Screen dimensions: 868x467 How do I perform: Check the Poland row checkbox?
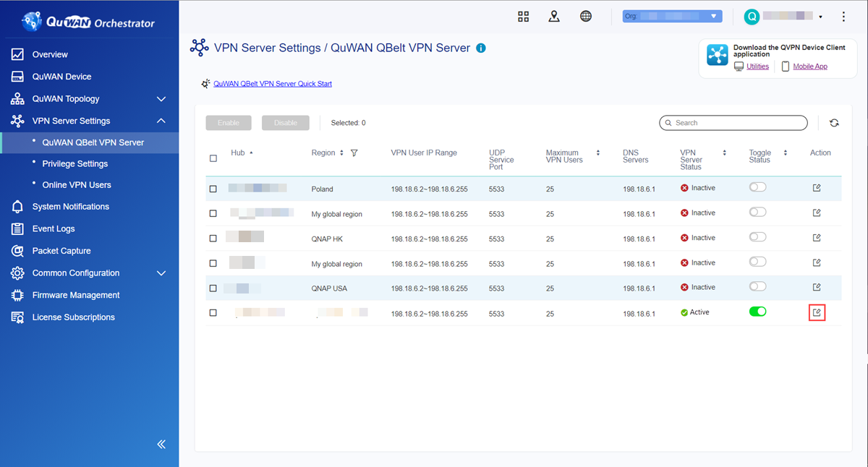(213, 189)
